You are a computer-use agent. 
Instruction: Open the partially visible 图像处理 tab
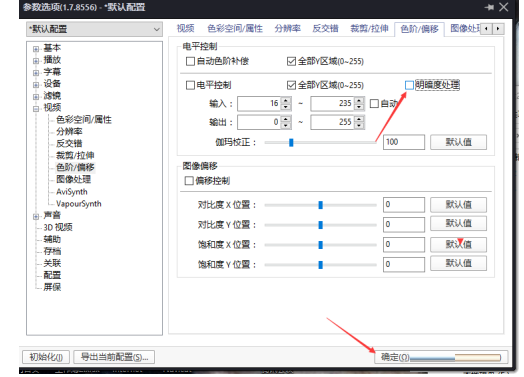[x=465, y=29]
